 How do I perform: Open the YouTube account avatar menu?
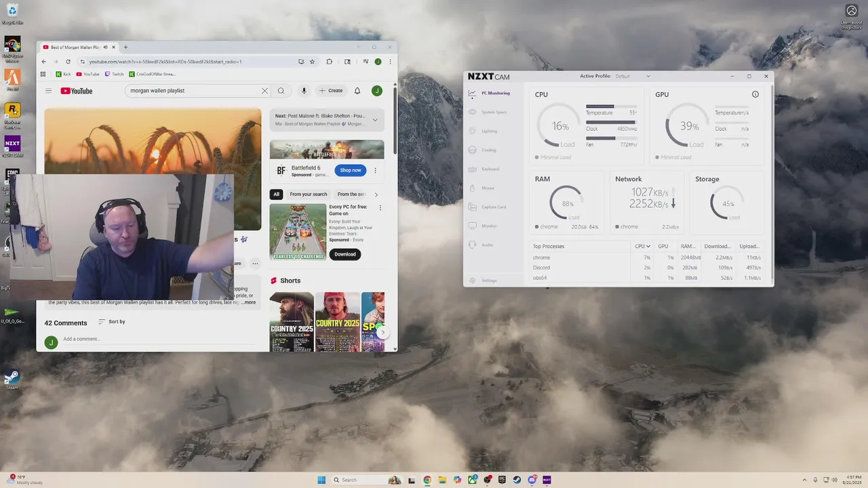(377, 91)
